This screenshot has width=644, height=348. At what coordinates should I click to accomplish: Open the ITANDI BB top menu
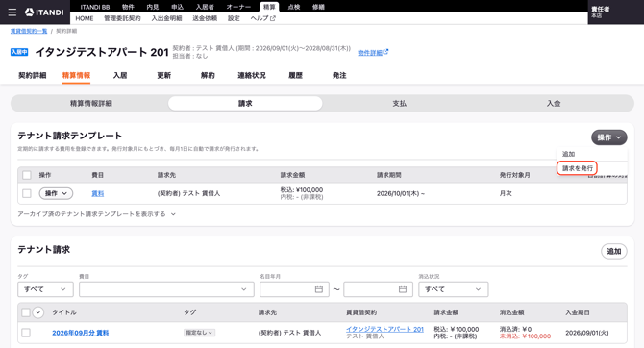[x=95, y=7]
